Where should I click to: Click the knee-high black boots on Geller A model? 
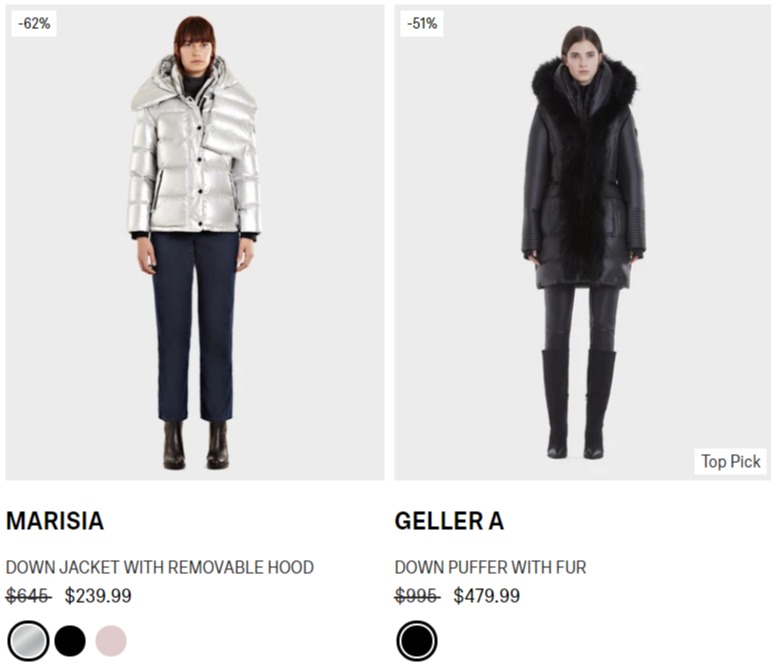pos(579,403)
